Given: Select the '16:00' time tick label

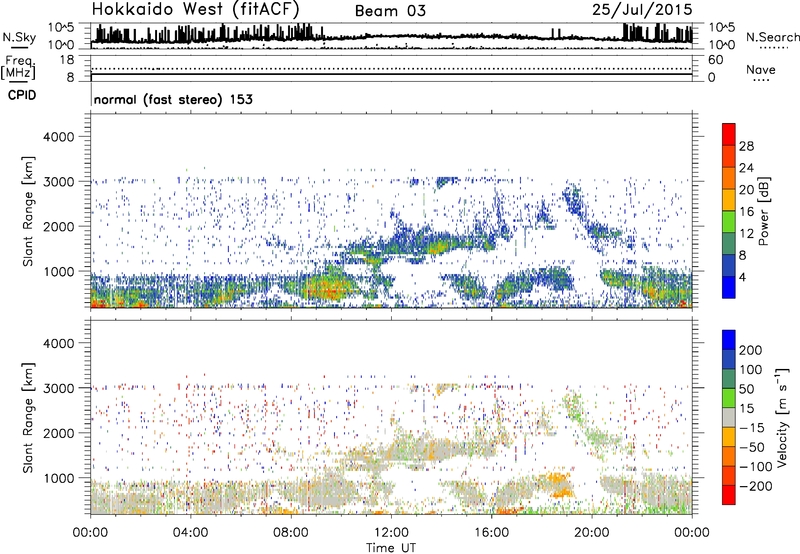Looking at the screenshot, I should coord(491,533).
